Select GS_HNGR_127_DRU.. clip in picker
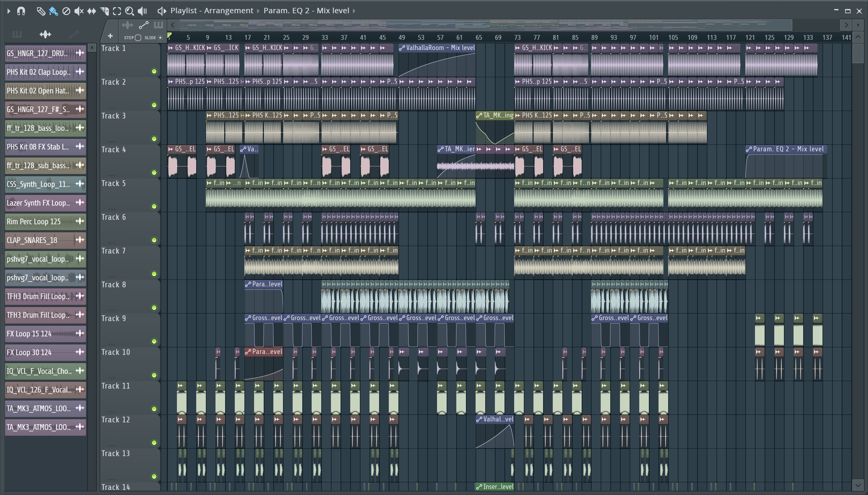 [x=45, y=53]
